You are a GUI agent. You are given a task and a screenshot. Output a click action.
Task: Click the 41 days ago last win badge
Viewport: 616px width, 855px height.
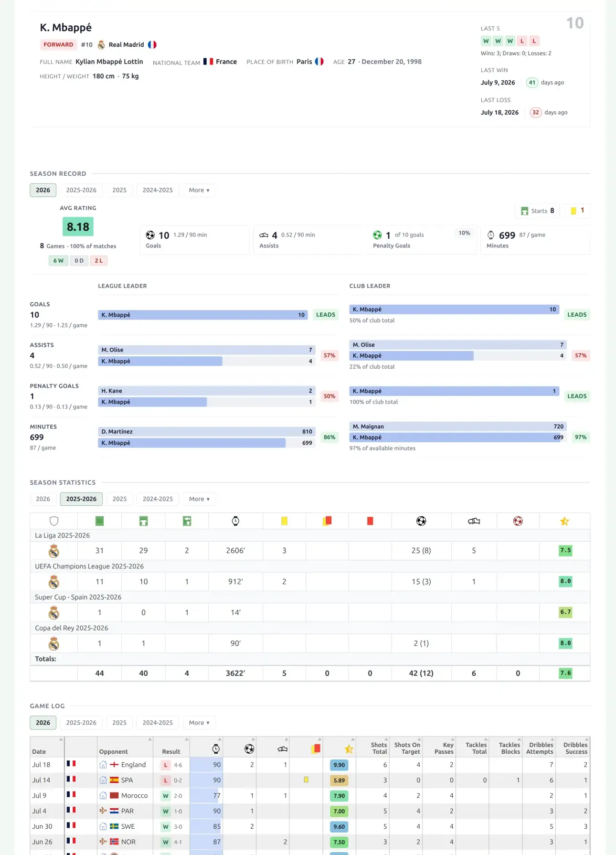[532, 83]
